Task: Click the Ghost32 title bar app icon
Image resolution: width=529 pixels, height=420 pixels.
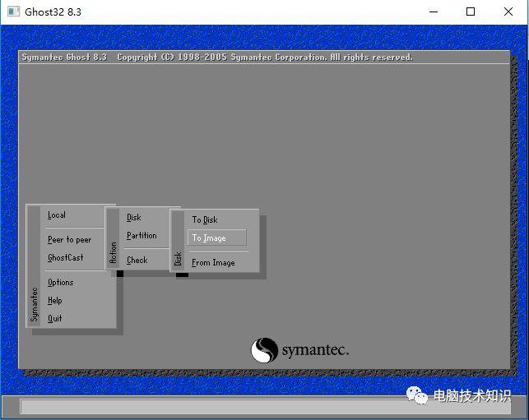Action: pos(14,12)
